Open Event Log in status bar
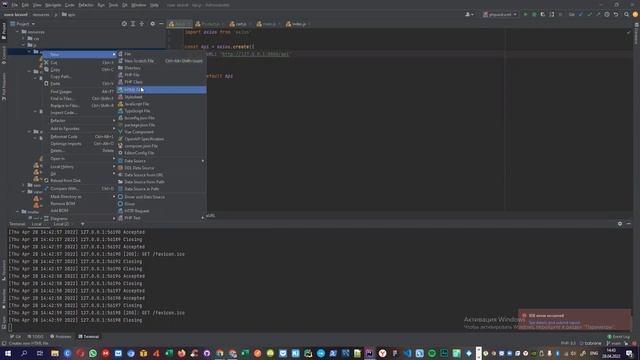Screen dimensions: 640x360 coord(618,336)
